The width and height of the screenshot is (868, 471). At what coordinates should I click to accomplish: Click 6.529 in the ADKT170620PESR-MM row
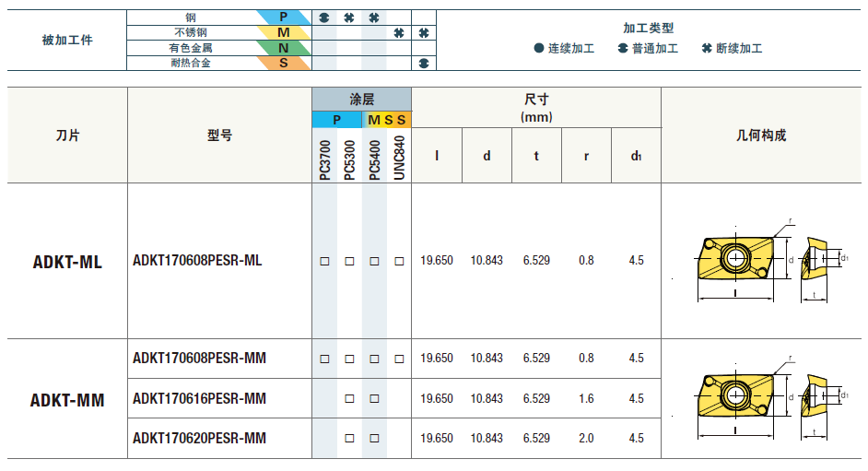[x=536, y=439]
